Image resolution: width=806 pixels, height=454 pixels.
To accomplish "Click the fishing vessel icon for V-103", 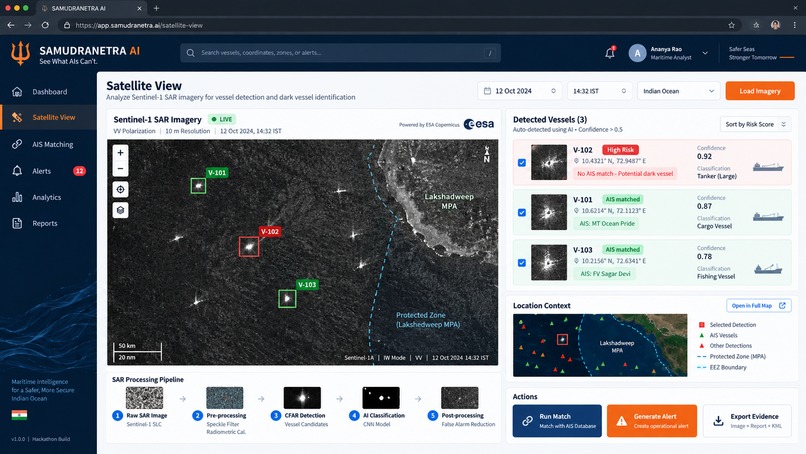I will click(768, 268).
